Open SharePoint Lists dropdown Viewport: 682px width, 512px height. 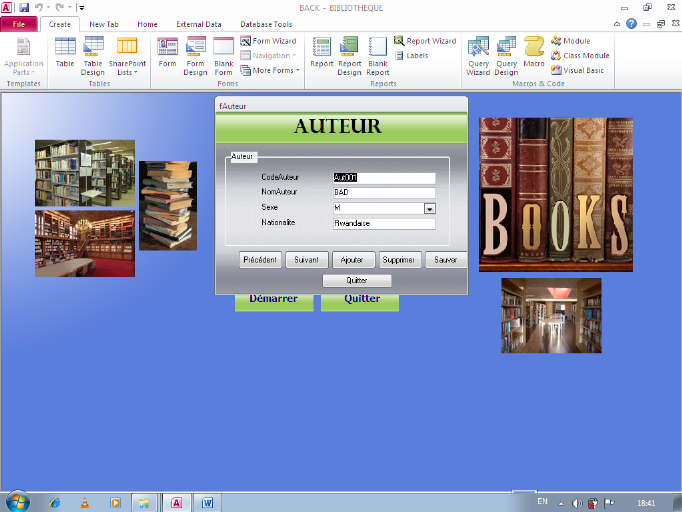127,56
